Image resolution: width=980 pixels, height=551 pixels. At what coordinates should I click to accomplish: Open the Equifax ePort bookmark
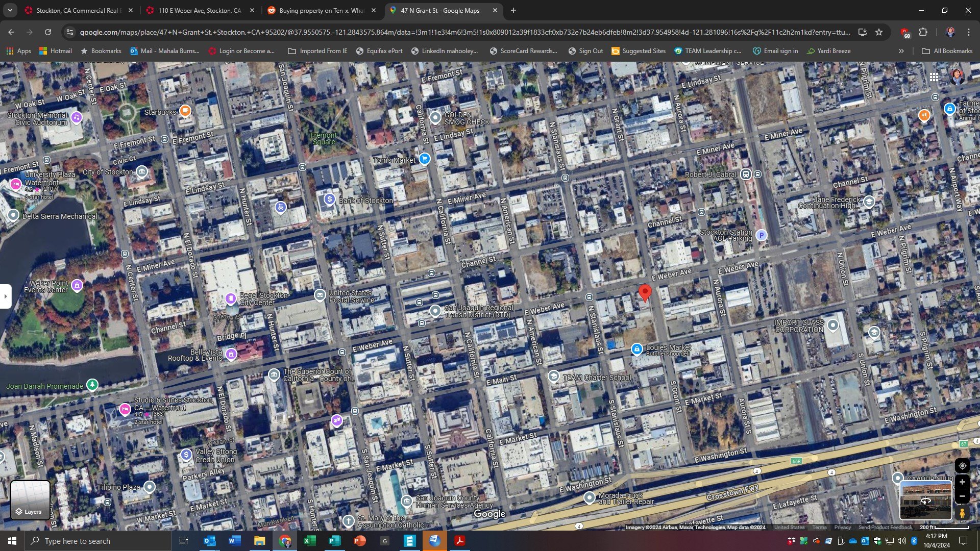tap(379, 51)
